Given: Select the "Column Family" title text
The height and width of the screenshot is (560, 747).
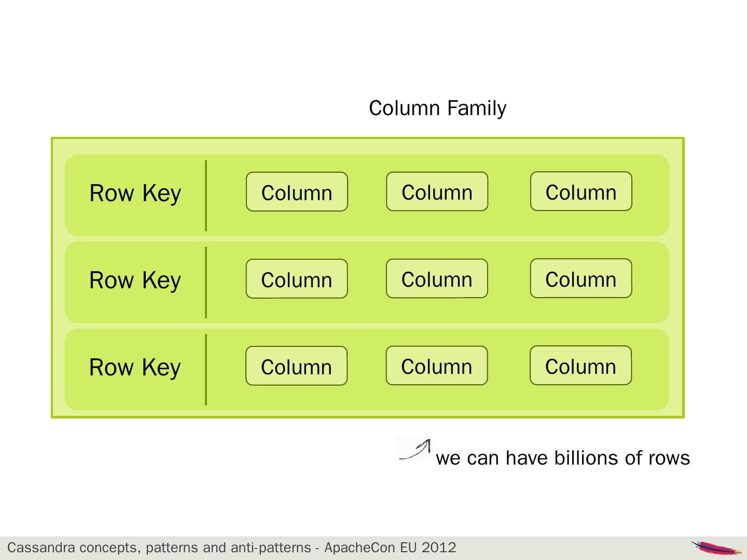Looking at the screenshot, I should [x=437, y=108].
